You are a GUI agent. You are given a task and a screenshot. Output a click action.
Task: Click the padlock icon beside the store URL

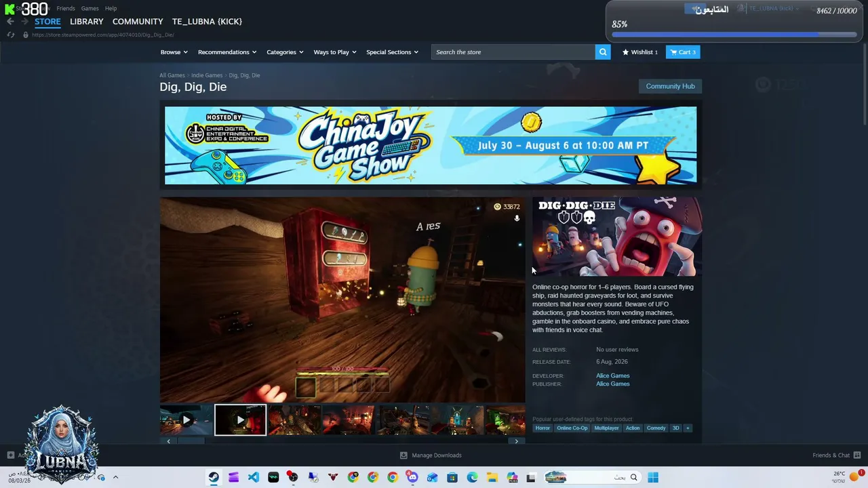click(26, 35)
